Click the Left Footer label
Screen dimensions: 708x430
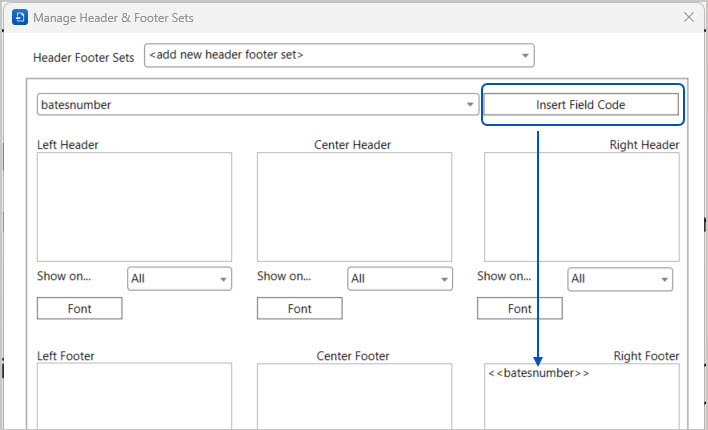tap(66, 356)
